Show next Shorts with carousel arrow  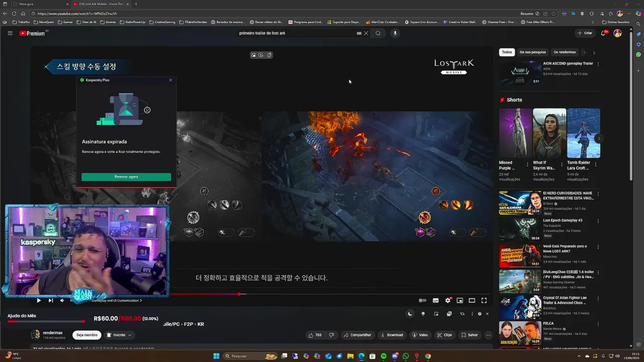pos(599,138)
